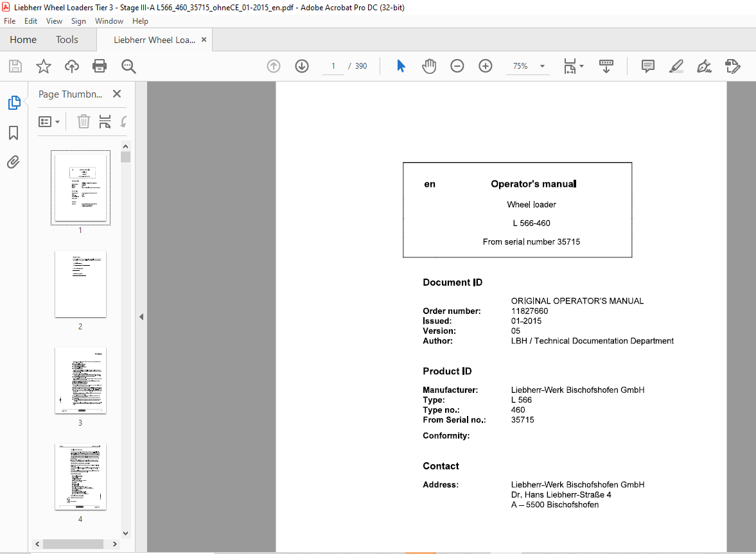
Task: Click 'Liebherr-Werk Bischofshofen GmbH' manufacturer text
Action: 577,390
